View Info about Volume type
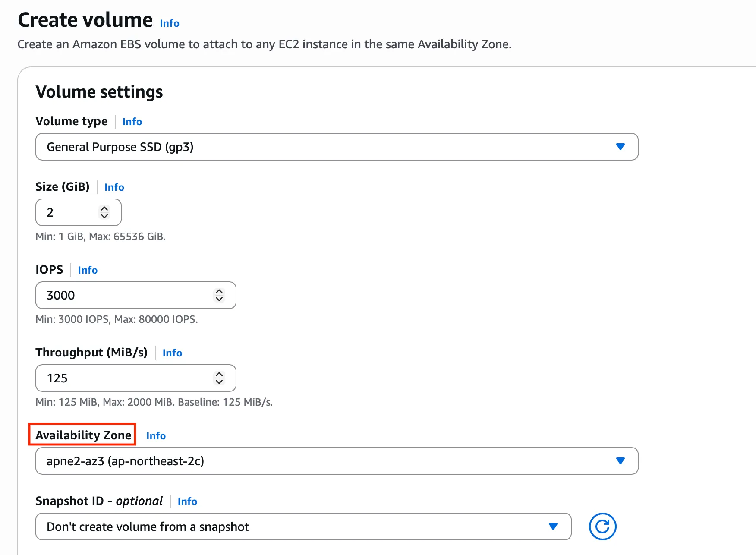This screenshot has height=555, width=756. click(x=132, y=122)
